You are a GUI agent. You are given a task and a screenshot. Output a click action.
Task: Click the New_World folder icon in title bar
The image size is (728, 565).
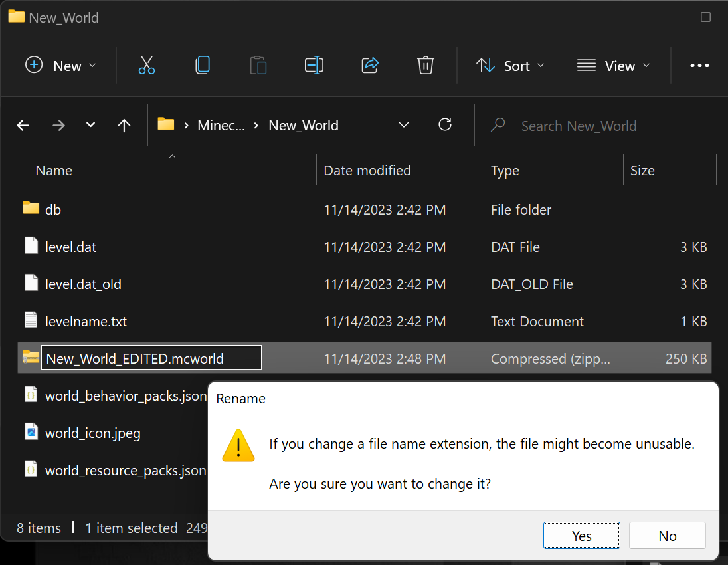[16, 17]
